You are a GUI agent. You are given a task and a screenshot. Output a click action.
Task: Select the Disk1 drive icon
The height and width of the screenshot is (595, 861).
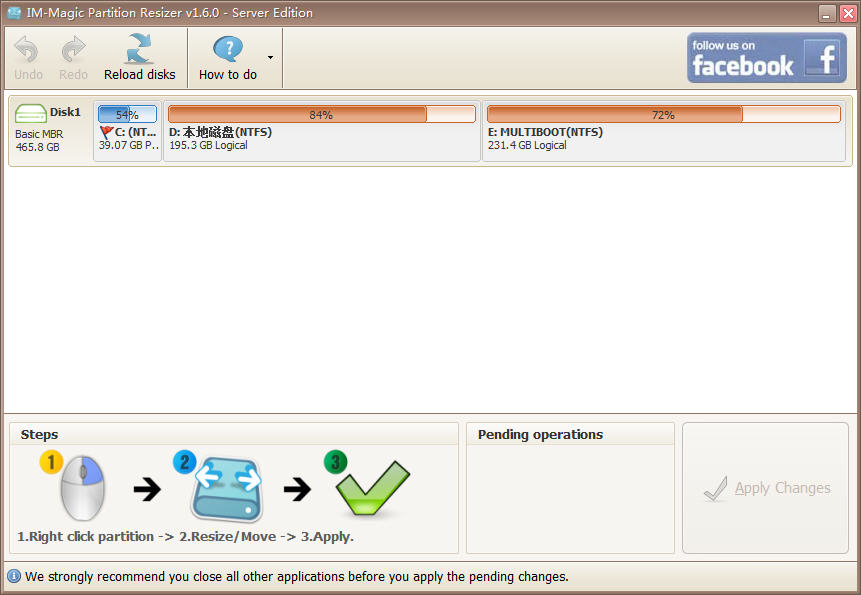point(30,114)
